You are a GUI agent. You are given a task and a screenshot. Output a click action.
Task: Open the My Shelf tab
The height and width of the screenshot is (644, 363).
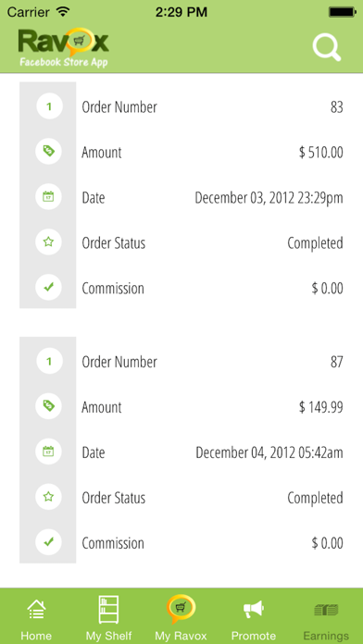pyautogui.click(x=108, y=616)
